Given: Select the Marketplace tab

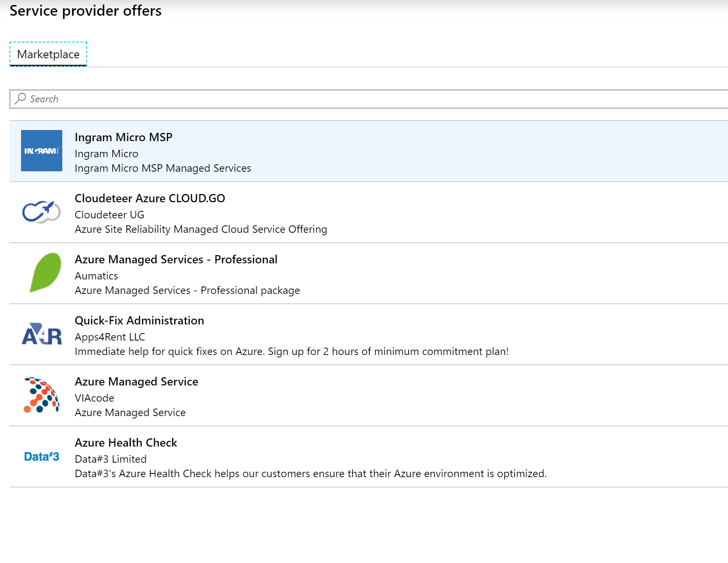Looking at the screenshot, I should tap(48, 54).
